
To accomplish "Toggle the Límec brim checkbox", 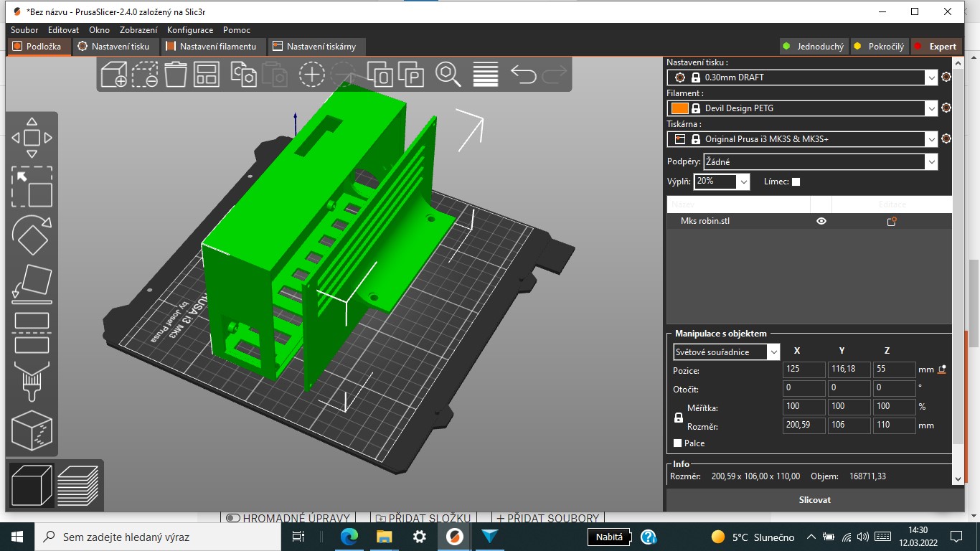I will [x=796, y=182].
